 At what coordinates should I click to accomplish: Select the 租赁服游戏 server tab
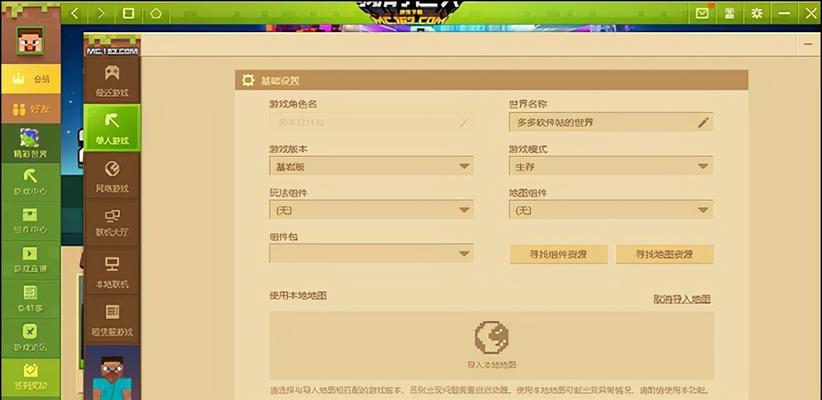click(x=112, y=319)
